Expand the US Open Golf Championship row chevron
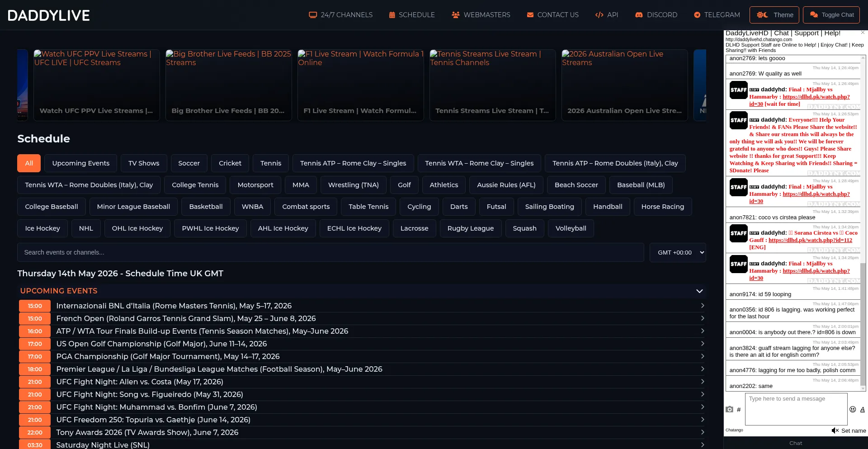This screenshot has height=449, width=868. pyautogui.click(x=703, y=344)
